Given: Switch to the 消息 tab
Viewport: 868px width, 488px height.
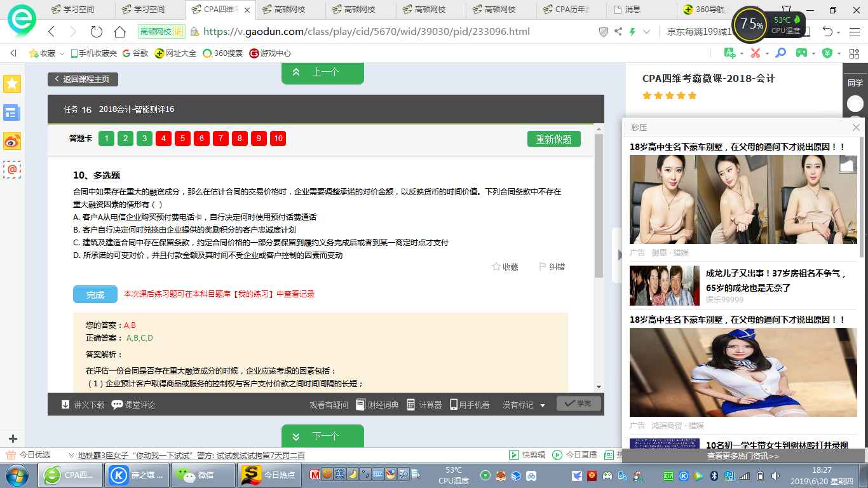Looking at the screenshot, I should click(640, 10).
